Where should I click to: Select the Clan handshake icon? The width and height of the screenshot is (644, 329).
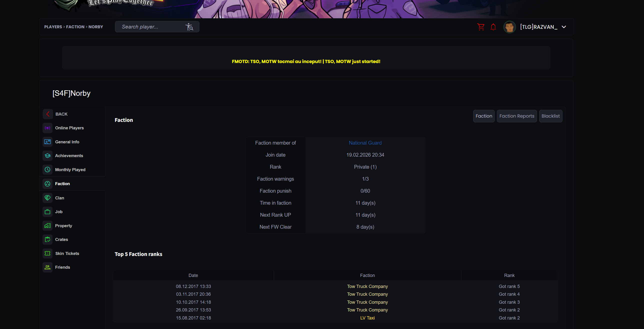[x=48, y=198]
